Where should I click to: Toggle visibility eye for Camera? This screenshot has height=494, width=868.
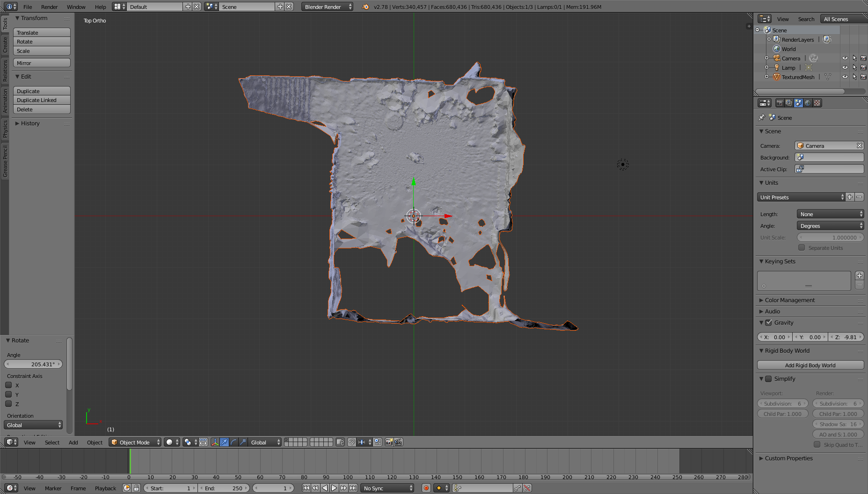(x=845, y=58)
